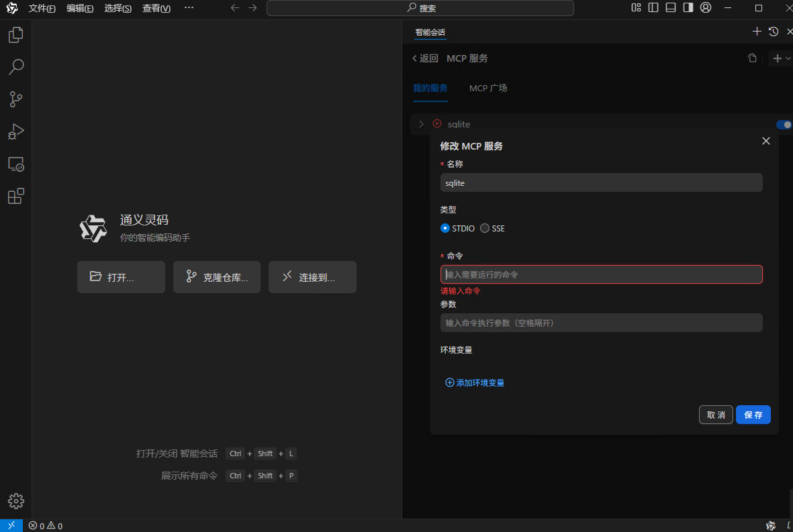Open the more menus ellipsis
793x532 pixels.
click(x=189, y=7)
